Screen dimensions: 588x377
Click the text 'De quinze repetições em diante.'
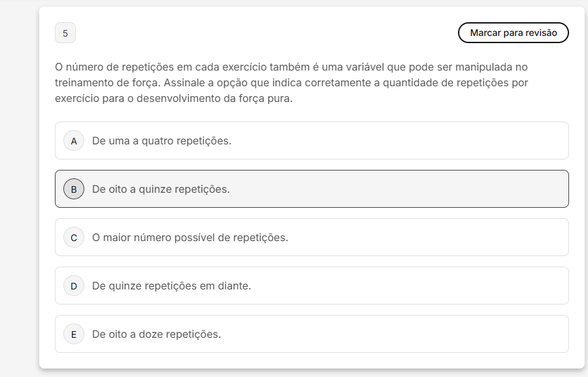coord(171,286)
